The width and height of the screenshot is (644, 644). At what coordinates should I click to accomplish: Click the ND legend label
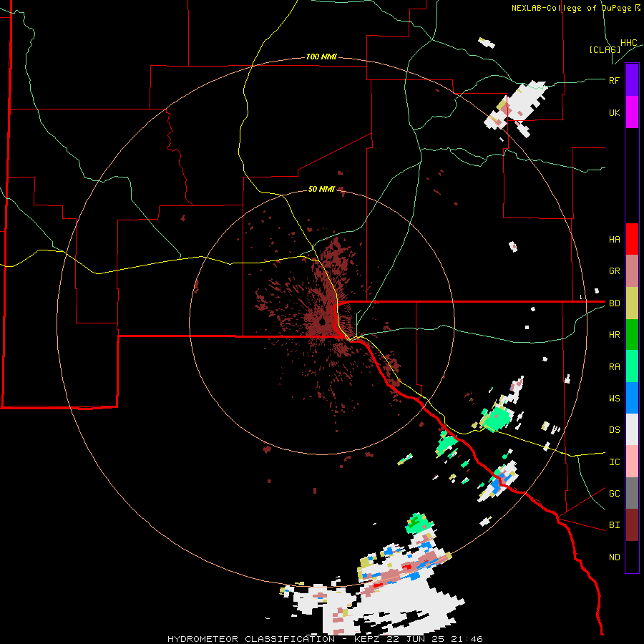tap(614, 557)
